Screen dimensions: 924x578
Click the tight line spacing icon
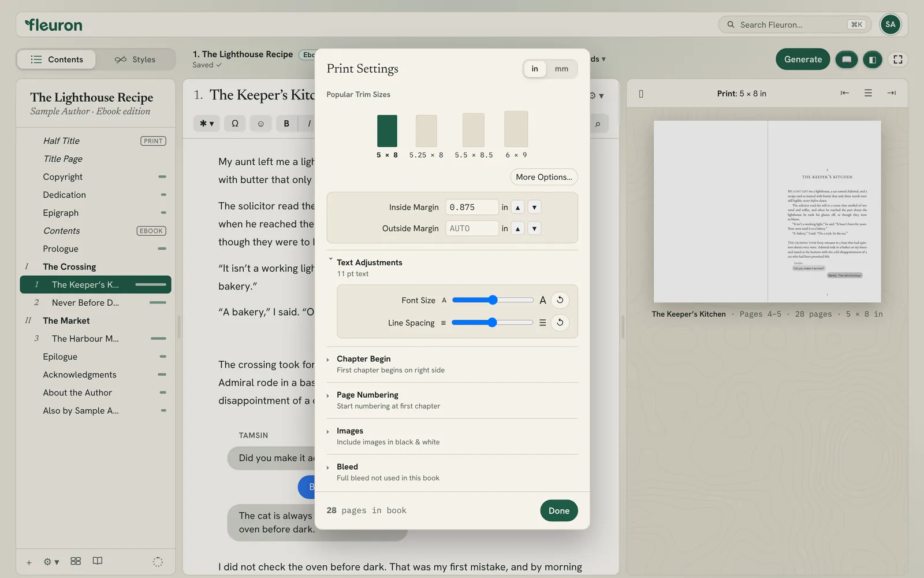tap(444, 323)
